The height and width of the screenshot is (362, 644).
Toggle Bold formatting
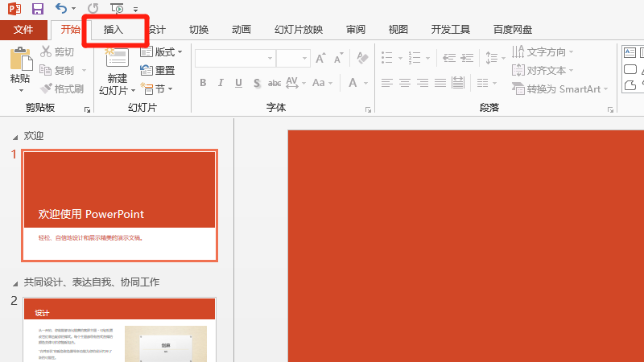[203, 83]
